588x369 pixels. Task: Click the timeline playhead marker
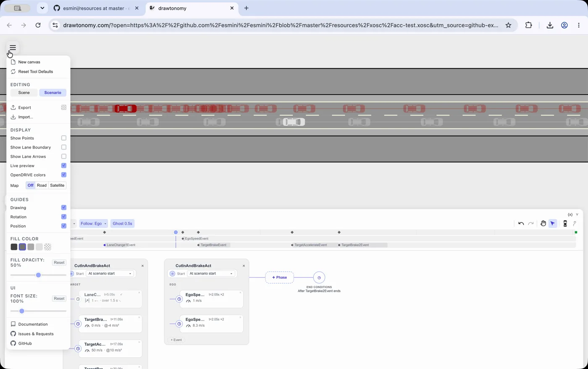176,233
